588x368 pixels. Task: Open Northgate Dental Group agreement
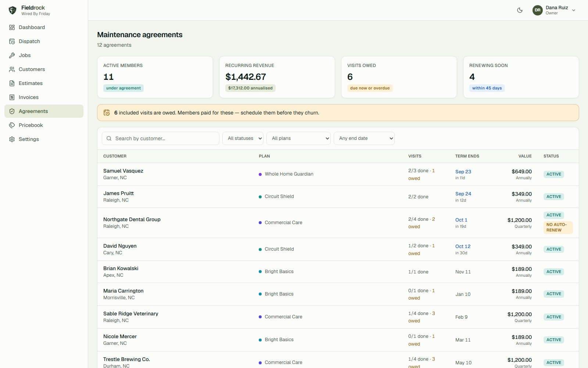click(x=132, y=219)
